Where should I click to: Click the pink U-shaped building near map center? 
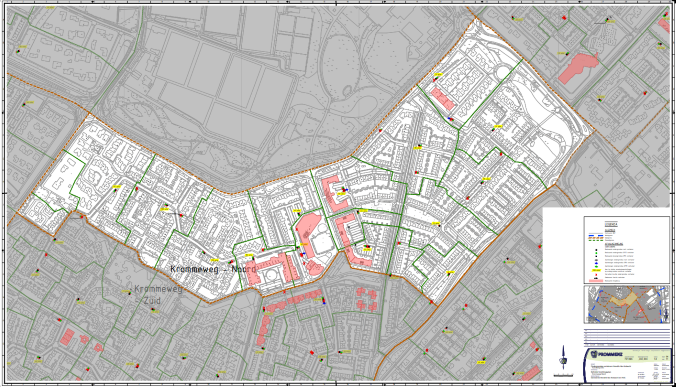pos(334,194)
